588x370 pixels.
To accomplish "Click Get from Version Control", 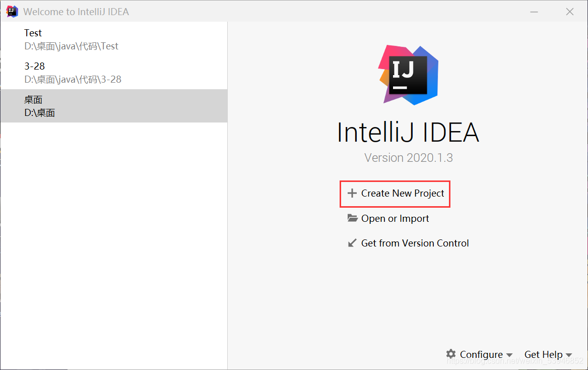I will 415,242.
